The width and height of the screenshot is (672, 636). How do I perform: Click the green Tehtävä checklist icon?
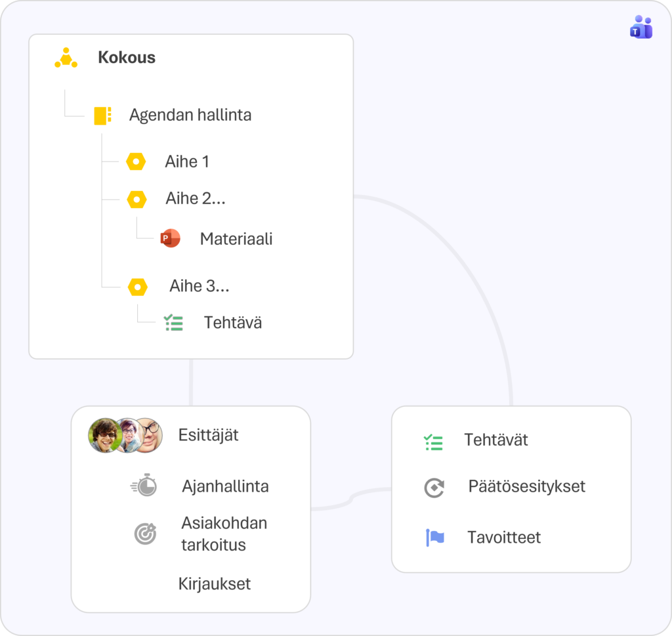click(x=173, y=323)
